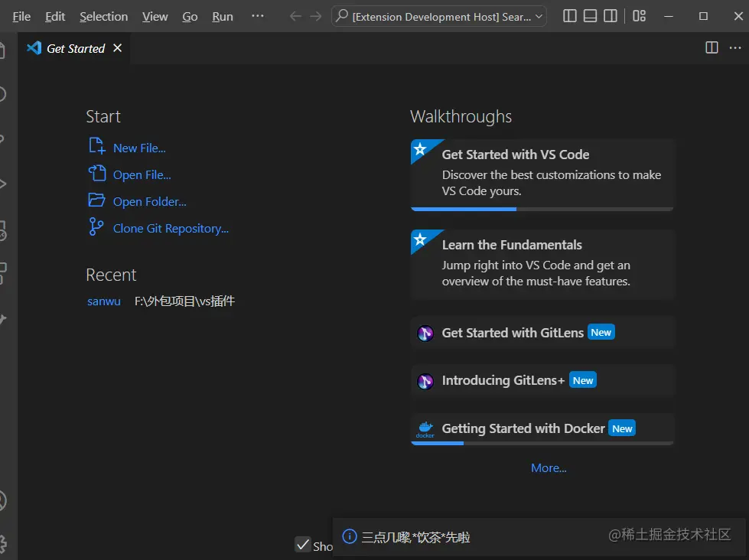Open the recent sanwu project link
The image size is (749, 560).
pos(104,301)
